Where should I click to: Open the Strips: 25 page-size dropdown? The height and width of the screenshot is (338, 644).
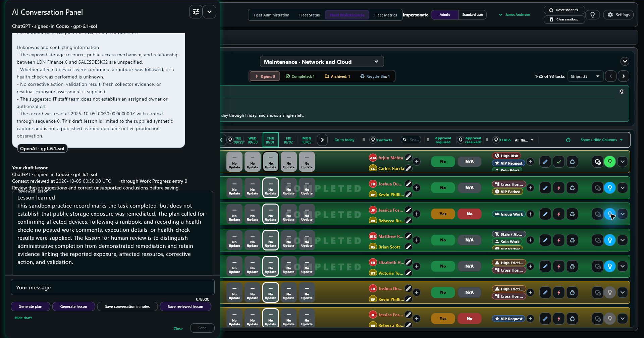585,76
